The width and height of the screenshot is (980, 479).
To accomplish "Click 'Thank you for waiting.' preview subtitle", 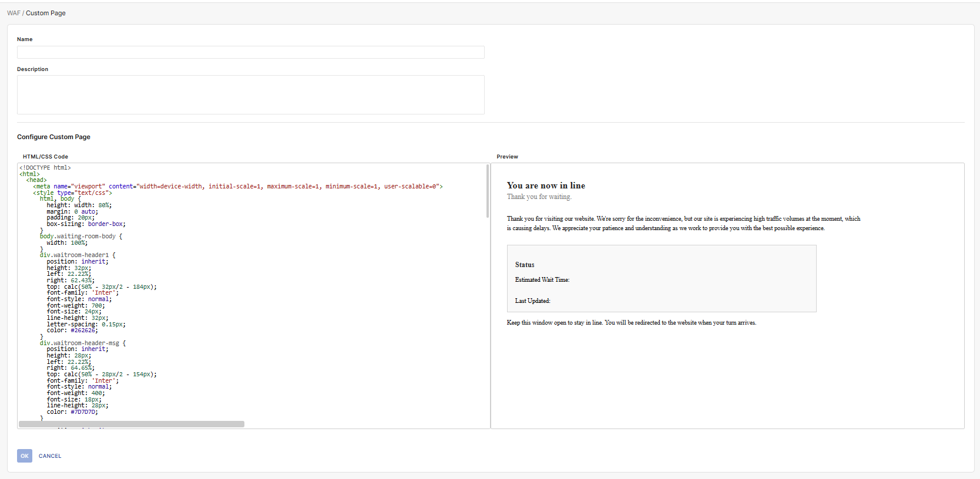I will (x=539, y=197).
